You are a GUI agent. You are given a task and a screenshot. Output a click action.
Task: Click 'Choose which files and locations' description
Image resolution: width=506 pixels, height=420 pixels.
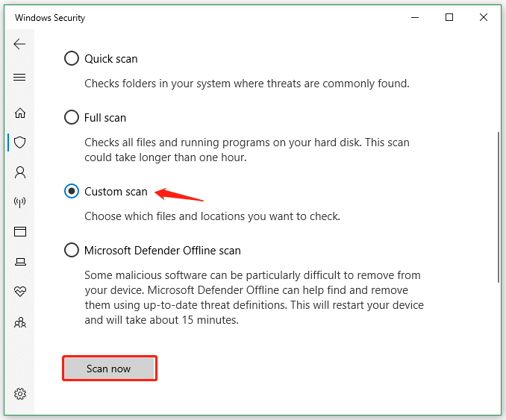tap(213, 216)
